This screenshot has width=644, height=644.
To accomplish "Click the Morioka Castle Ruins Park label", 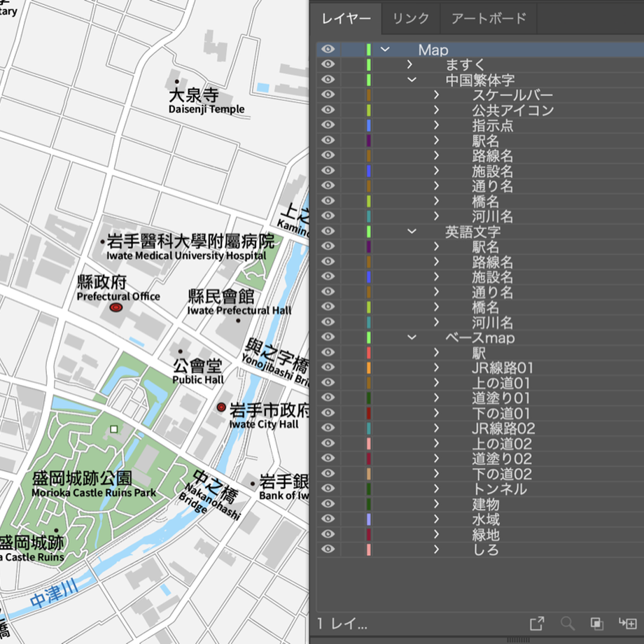I will [94, 492].
